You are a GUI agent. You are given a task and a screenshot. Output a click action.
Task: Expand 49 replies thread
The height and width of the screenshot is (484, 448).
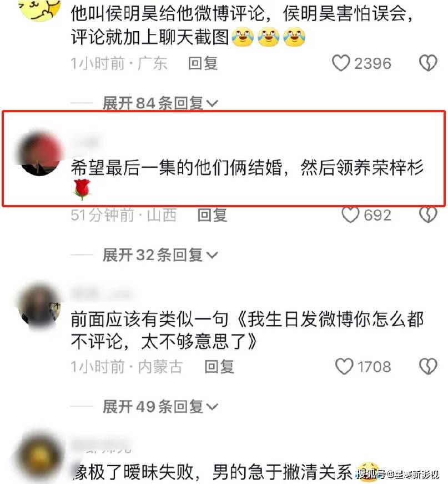(160, 407)
